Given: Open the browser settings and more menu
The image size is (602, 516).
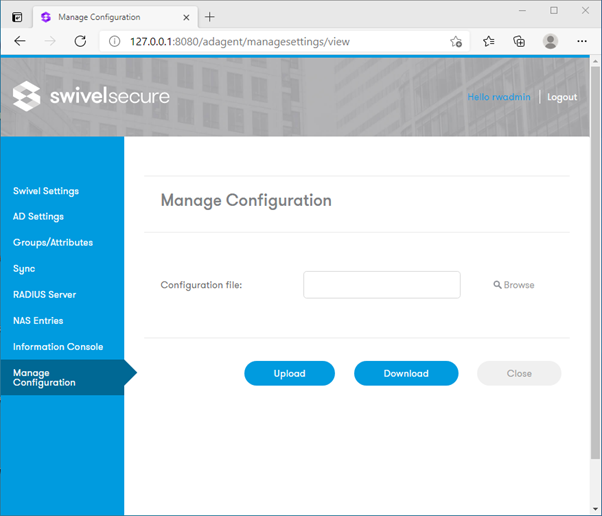Looking at the screenshot, I should pyautogui.click(x=582, y=41).
